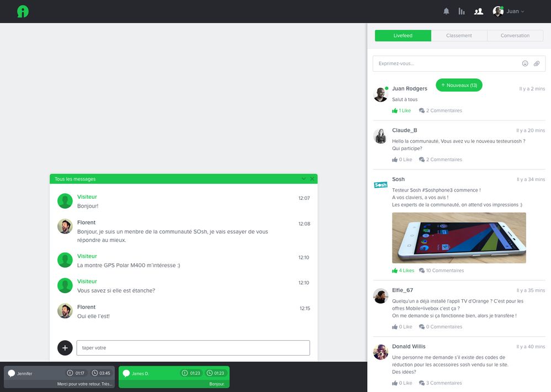Open the notifications bell icon

click(446, 11)
